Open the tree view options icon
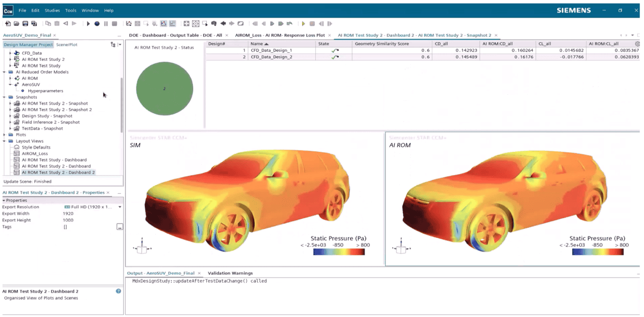644x317 pixels. point(114,45)
